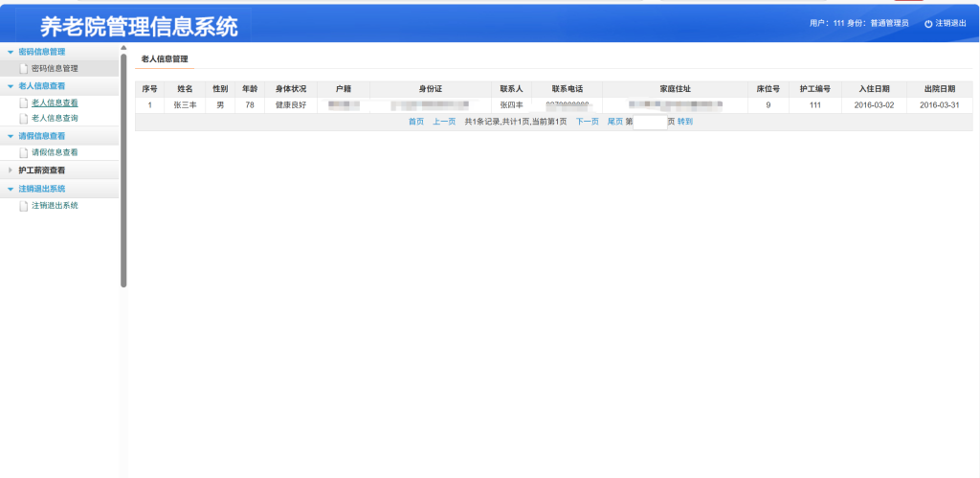980x478 pixels.
Task: Click the document icon beside 老人信息查询
Action: [24, 118]
